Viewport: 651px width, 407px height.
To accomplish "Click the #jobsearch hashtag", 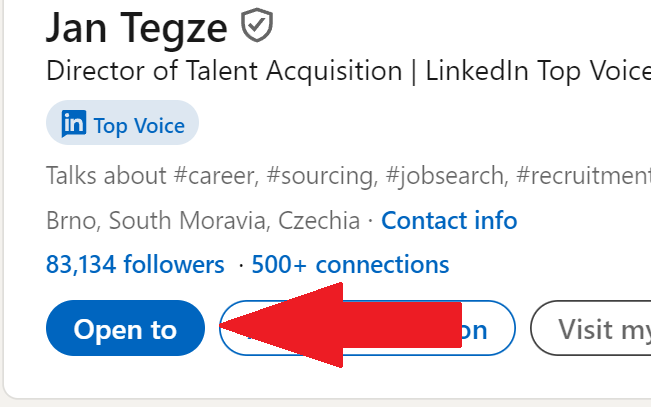I will (x=446, y=177).
